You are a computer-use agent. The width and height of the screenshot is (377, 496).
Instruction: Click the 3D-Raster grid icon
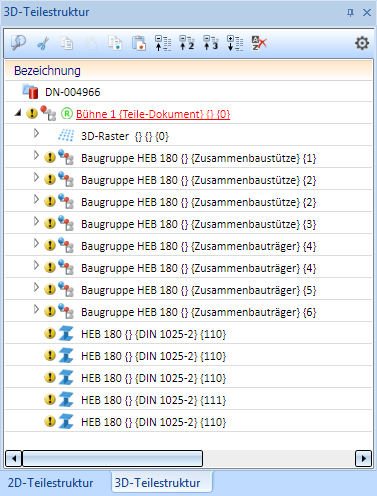(x=66, y=135)
